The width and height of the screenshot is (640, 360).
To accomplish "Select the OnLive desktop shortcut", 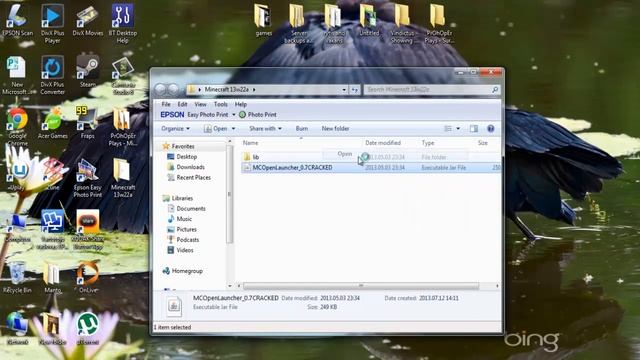I will [88, 278].
